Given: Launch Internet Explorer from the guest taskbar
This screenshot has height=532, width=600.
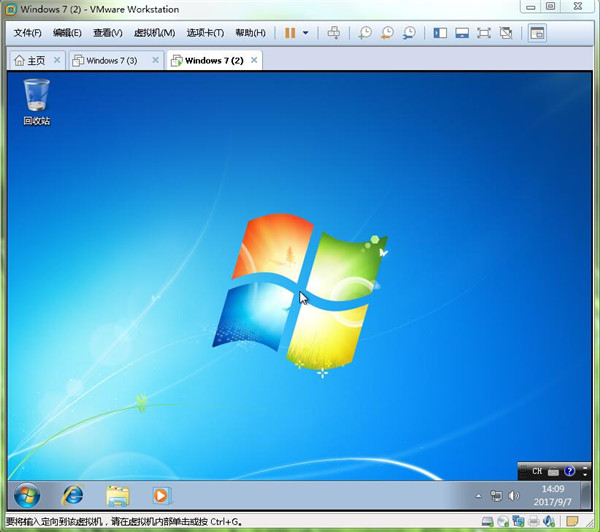Looking at the screenshot, I should click(73, 495).
